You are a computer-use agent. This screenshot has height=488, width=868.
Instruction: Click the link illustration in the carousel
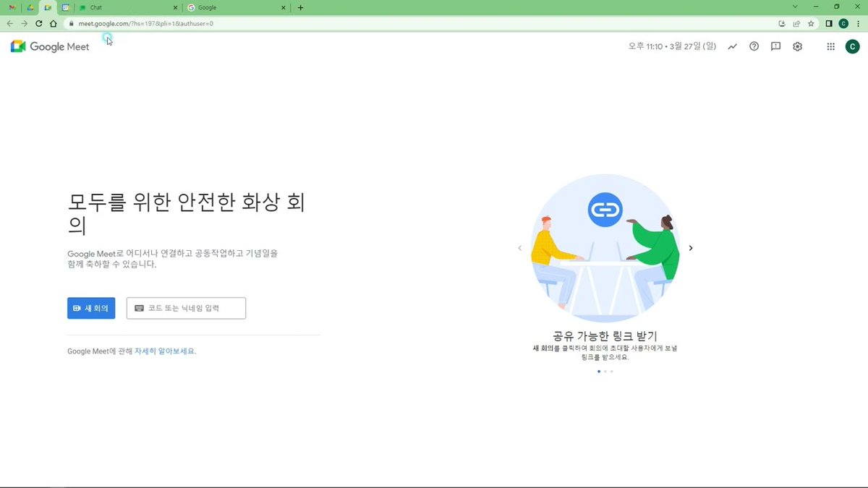(605, 248)
